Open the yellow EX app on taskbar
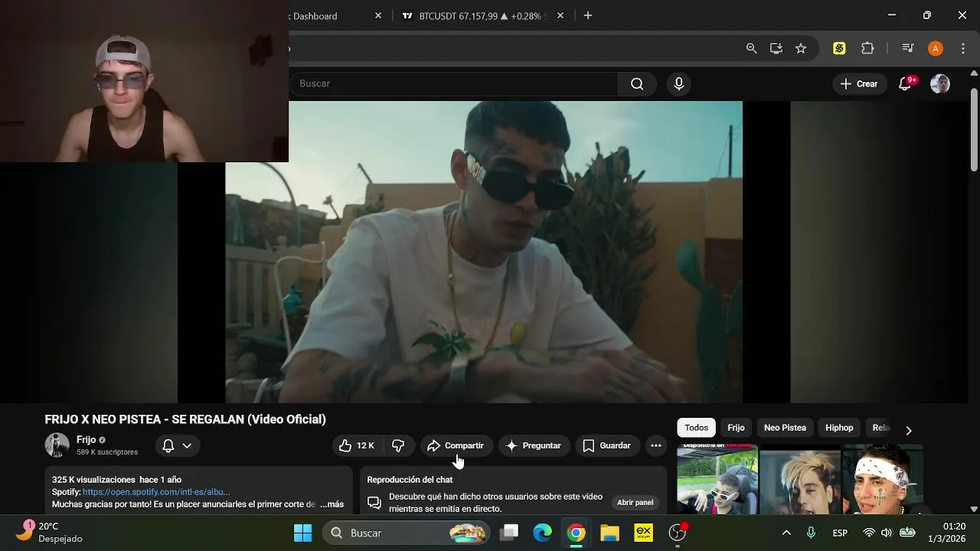Image resolution: width=980 pixels, height=551 pixels. click(x=643, y=533)
